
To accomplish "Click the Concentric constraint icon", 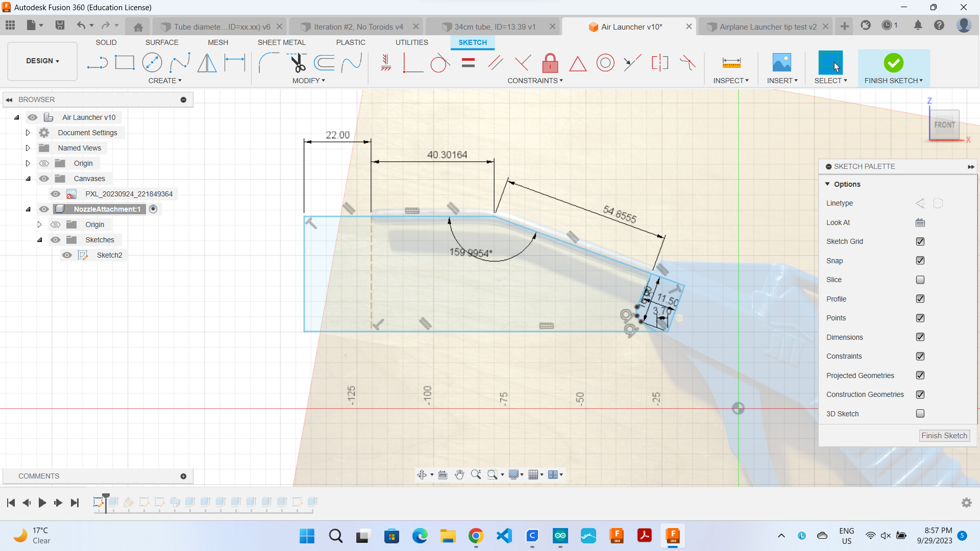I will tap(605, 63).
